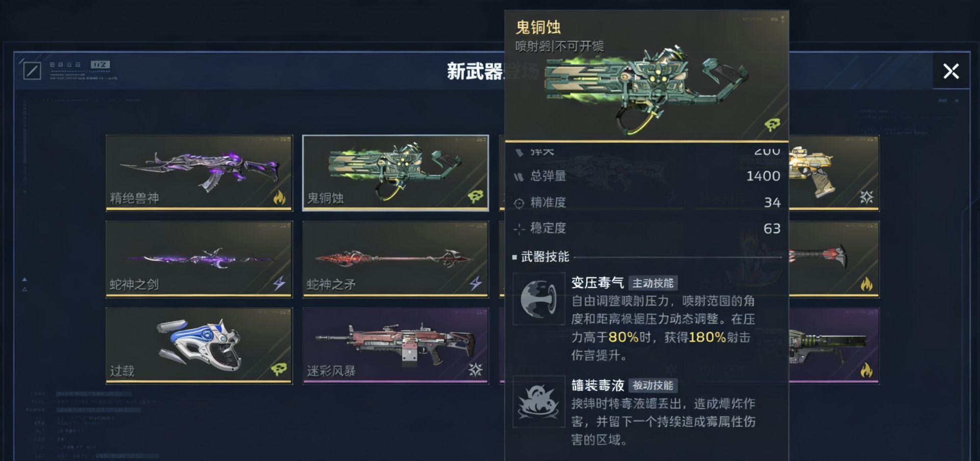
Task: Open the 蛇神之剑 weapon card
Action: pos(199,259)
